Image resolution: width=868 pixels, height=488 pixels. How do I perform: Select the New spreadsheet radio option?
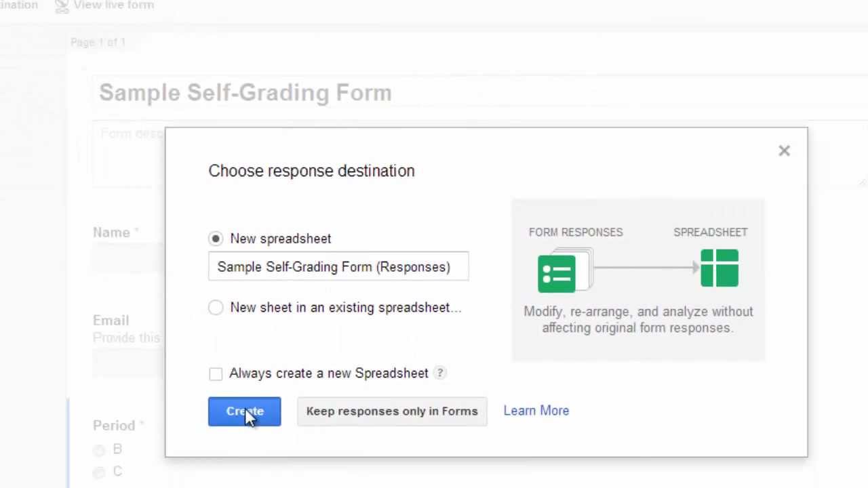(216, 239)
